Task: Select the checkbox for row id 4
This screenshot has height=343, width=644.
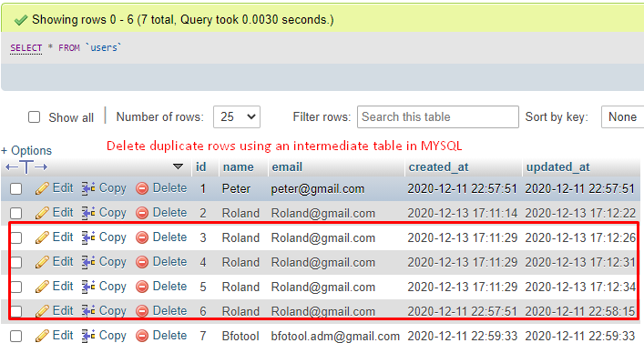Action: (x=16, y=263)
